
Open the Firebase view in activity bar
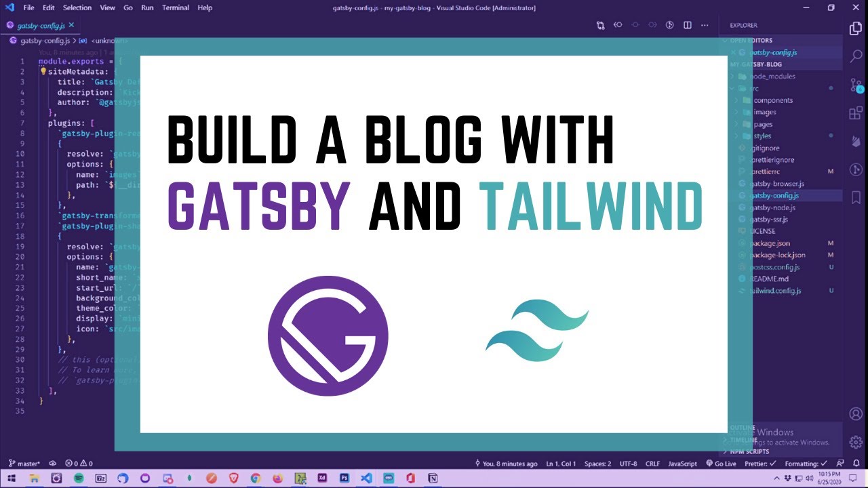point(856,140)
